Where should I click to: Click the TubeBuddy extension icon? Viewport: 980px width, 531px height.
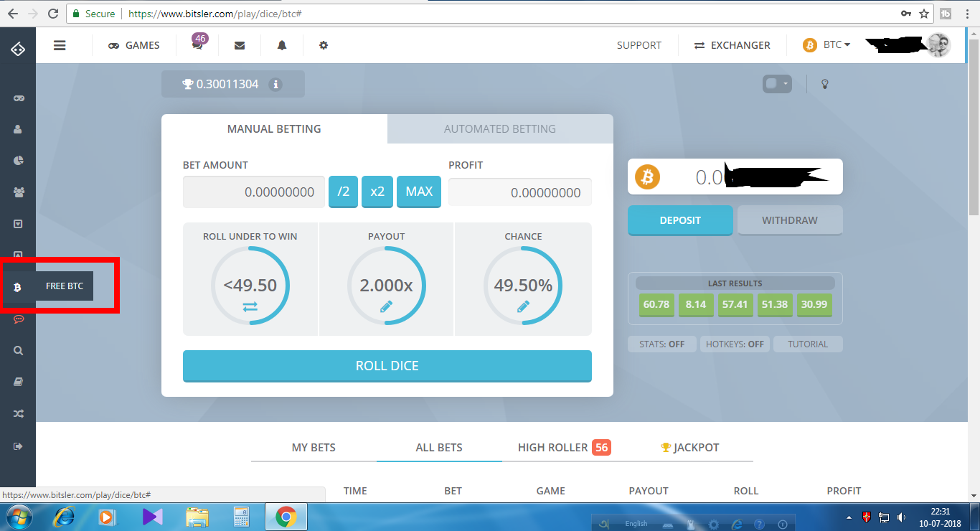click(x=946, y=14)
